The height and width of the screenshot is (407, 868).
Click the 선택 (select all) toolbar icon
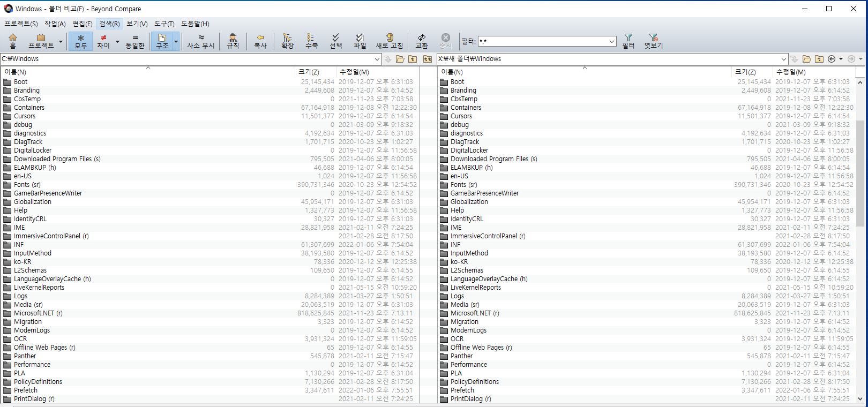[x=335, y=41]
